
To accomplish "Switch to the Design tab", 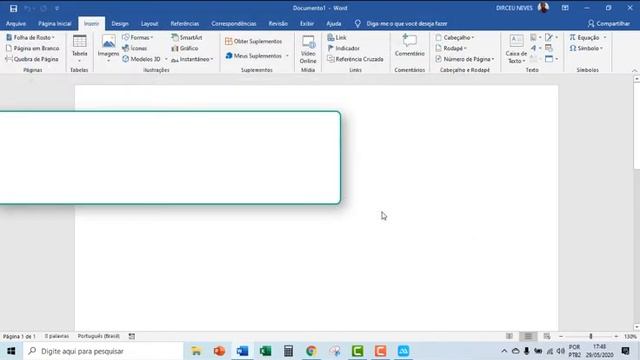I will (120, 24).
